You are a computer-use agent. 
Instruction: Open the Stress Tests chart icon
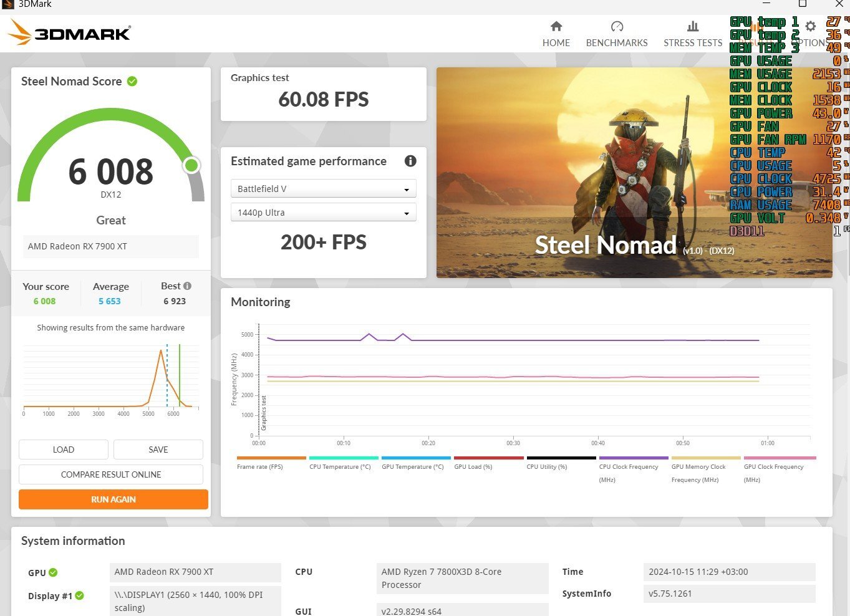coord(693,26)
